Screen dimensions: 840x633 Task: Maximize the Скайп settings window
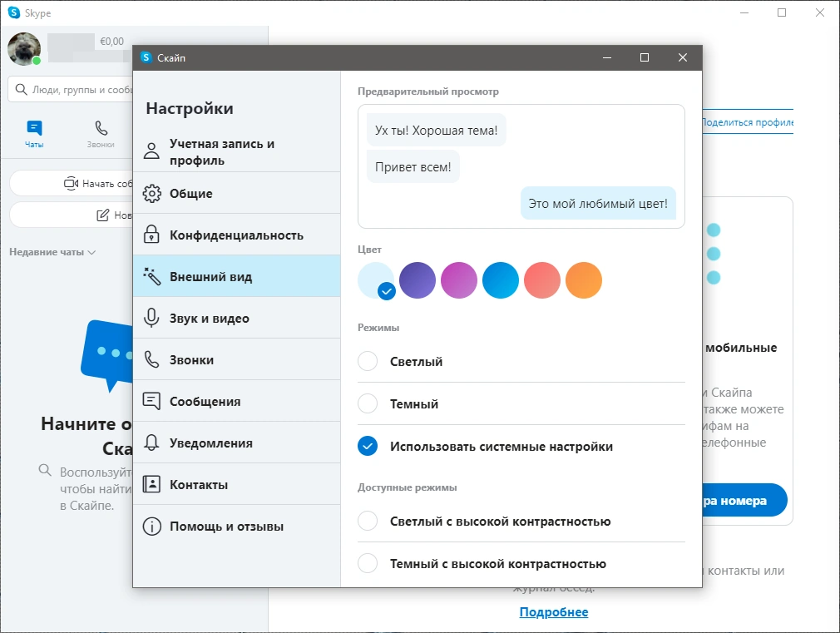coord(645,57)
